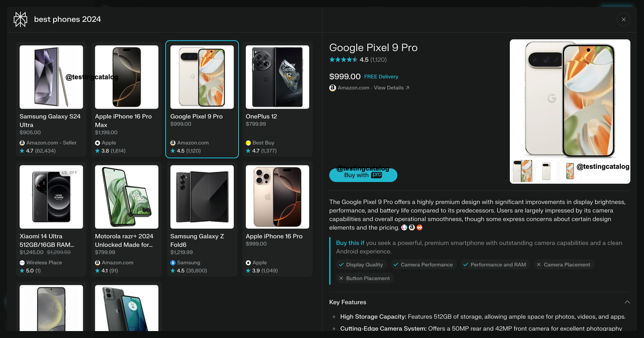Click the Samsung icon on the Galaxy Z Fold6 card
644x338 pixels.
point(172,262)
